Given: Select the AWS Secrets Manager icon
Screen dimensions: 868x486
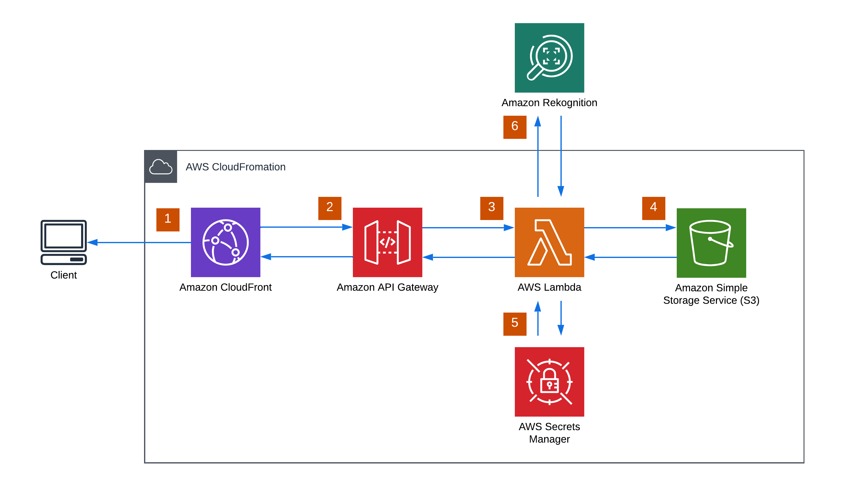Looking at the screenshot, I should (x=549, y=381).
